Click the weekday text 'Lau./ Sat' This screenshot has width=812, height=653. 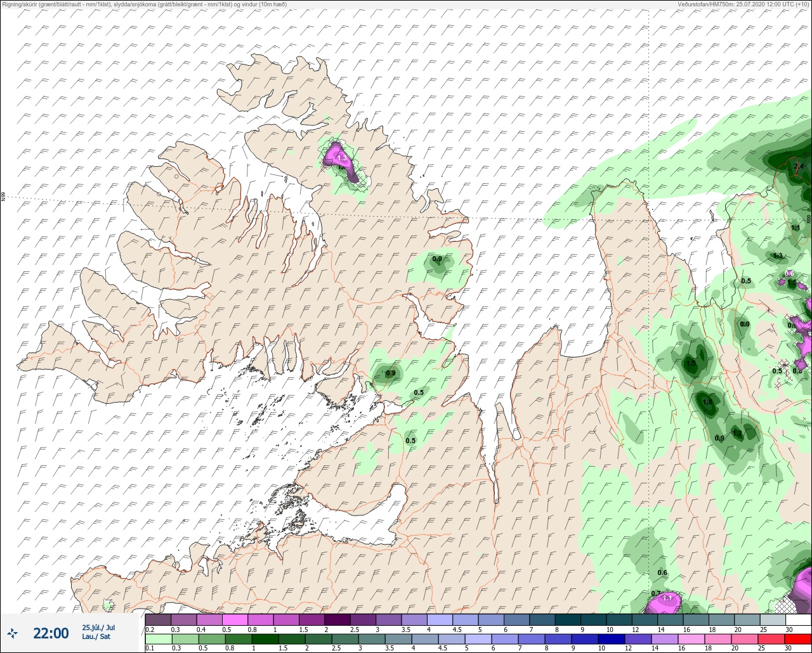[96, 637]
